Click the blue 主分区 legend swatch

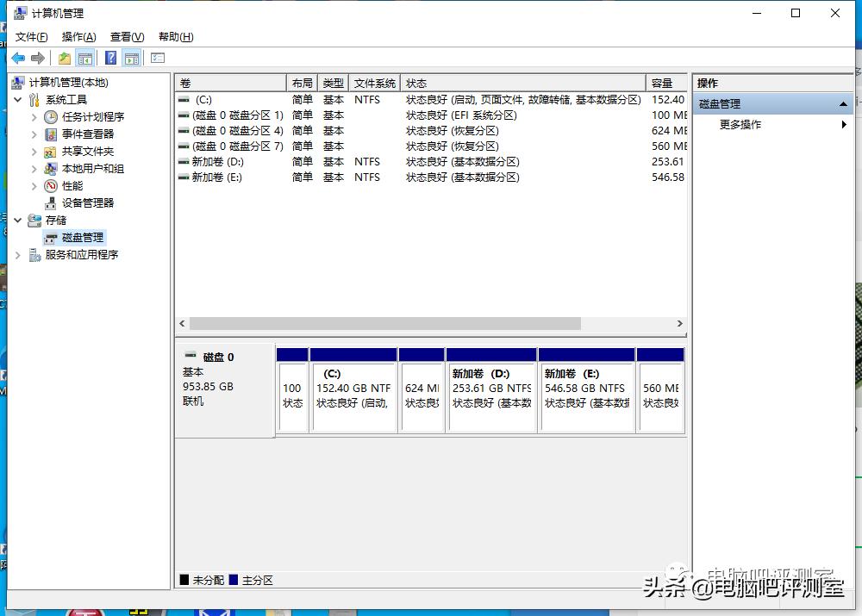pos(233,580)
